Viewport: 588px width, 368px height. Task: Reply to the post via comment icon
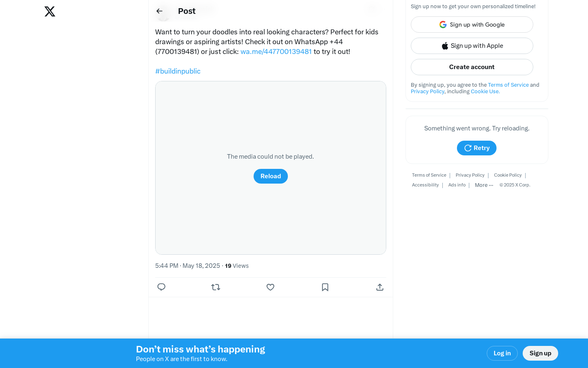pyautogui.click(x=161, y=287)
